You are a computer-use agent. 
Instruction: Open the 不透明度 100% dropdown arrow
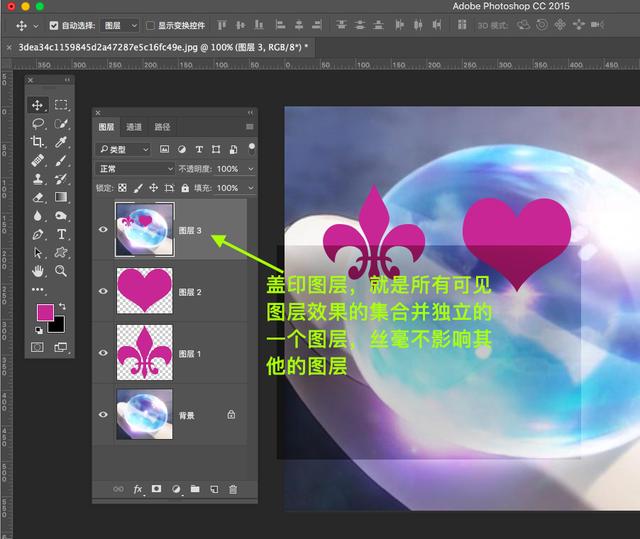(x=251, y=169)
